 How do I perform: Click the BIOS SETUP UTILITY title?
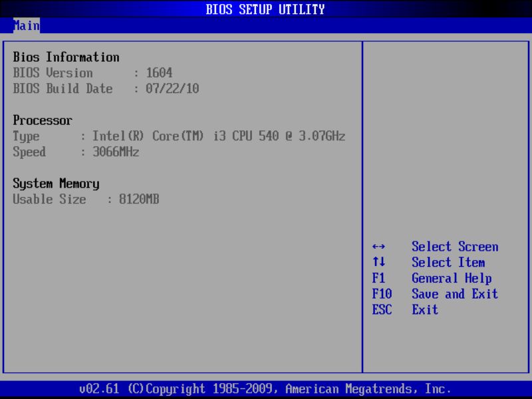click(265, 9)
